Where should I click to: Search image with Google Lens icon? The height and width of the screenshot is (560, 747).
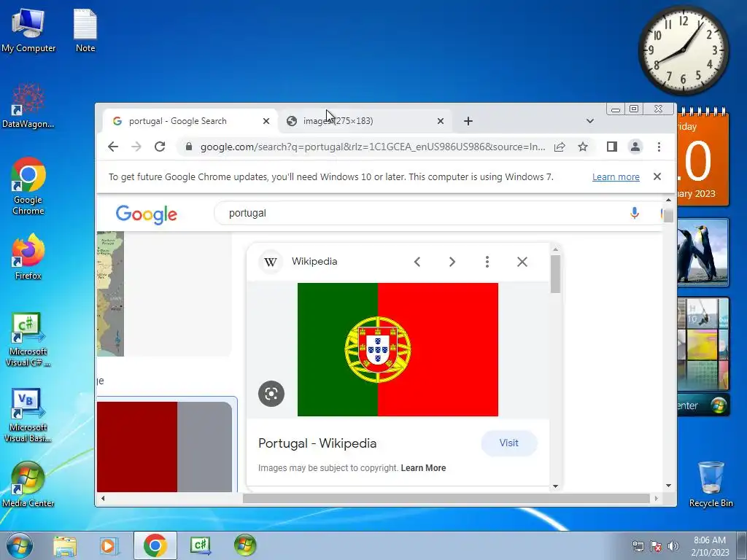[271, 394]
